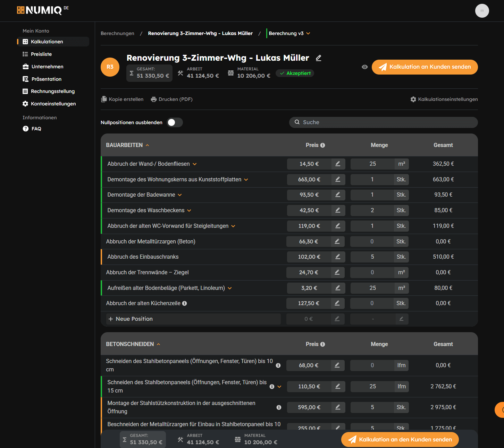Viewport: 504px width, 448px height.
Task: Open Preisliste in the sidebar
Action: 41,54
